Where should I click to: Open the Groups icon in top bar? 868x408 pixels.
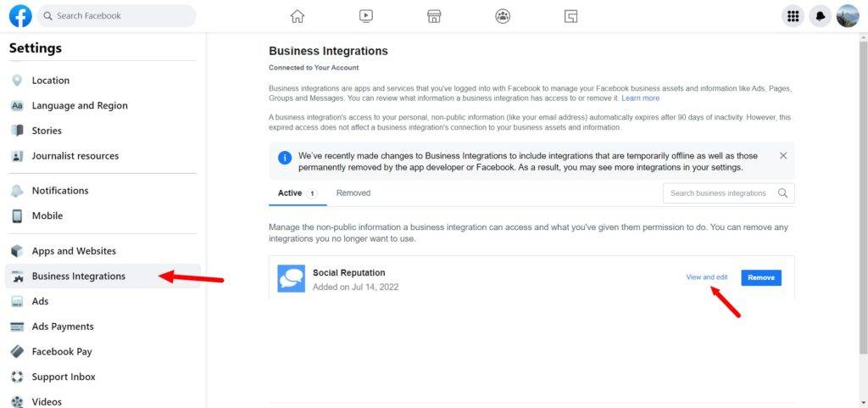[503, 16]
